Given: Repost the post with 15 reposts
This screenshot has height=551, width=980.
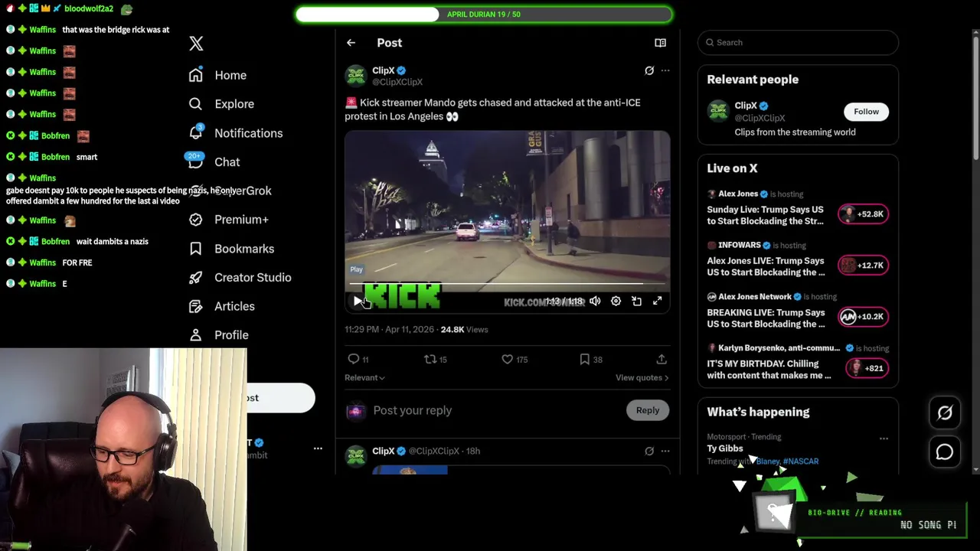Looking at the screenshot, I should pyautogui.click(x=436, y=359).
